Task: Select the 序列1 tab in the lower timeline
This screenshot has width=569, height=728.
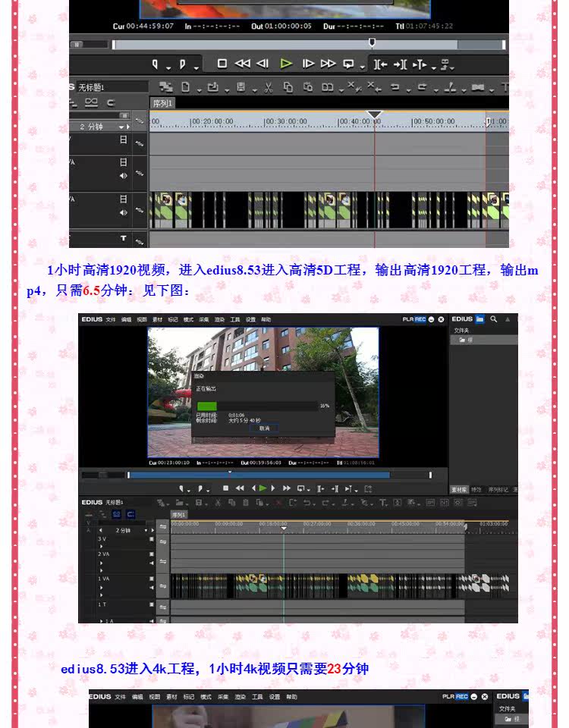Action: point(179,514)
